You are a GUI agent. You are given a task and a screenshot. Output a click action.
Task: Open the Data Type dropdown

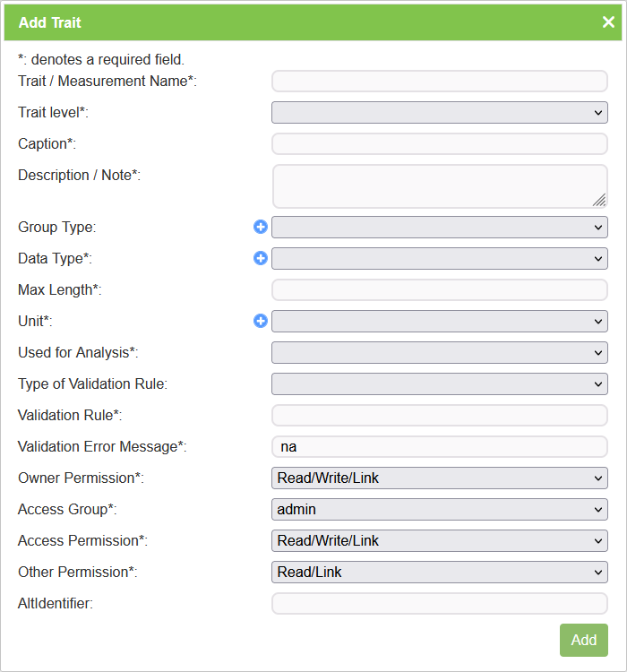[439, 259]
